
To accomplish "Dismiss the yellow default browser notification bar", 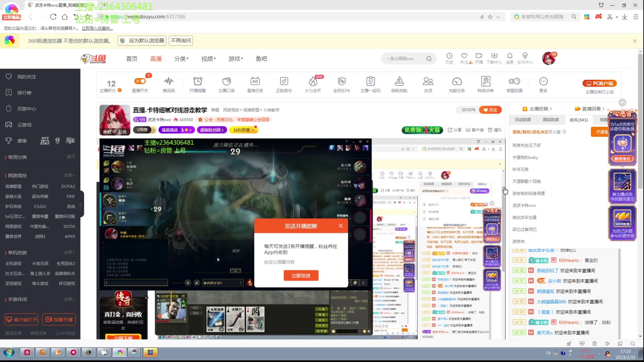I will pyautogui.click(x=635, y=41).
